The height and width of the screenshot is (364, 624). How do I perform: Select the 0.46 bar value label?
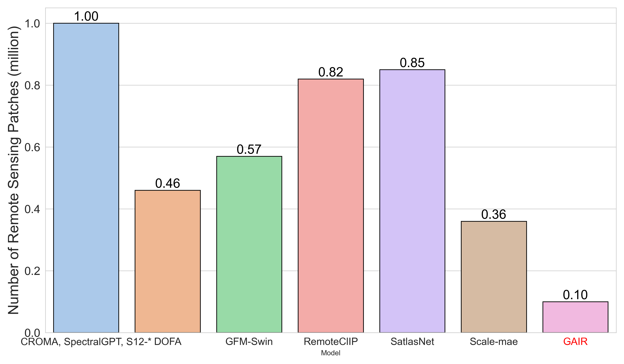click(167, 184)
